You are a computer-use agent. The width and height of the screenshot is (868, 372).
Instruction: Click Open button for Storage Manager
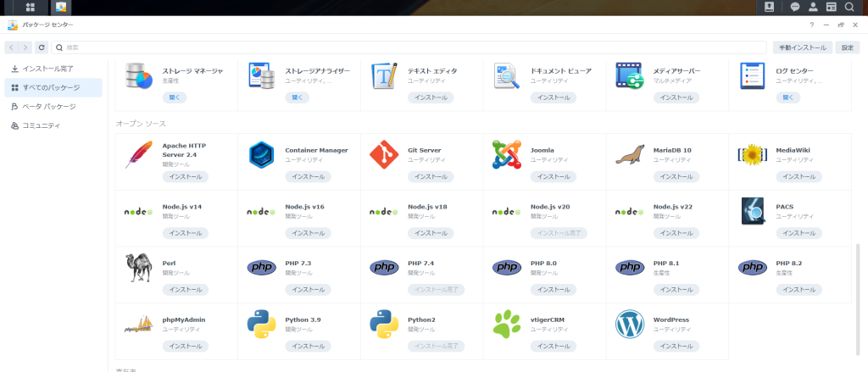(175, 97)
